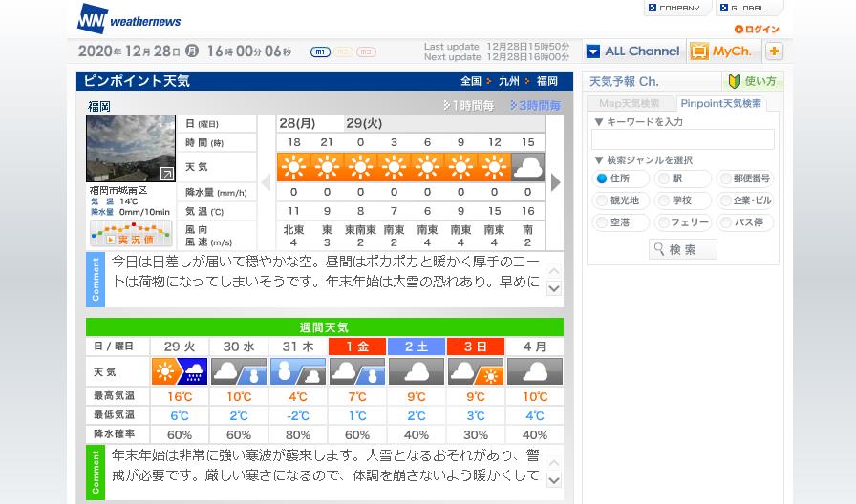856x504 pixels.
Task: Click the 検索 search button
Action: [683, 249]
